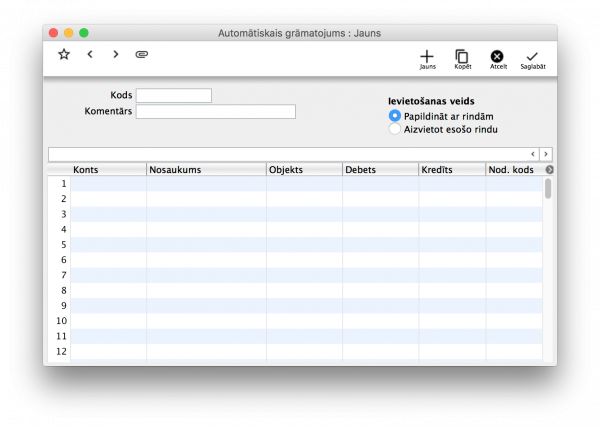
Task: Click the vertical table scrollbar
Action: pos(548,189)
